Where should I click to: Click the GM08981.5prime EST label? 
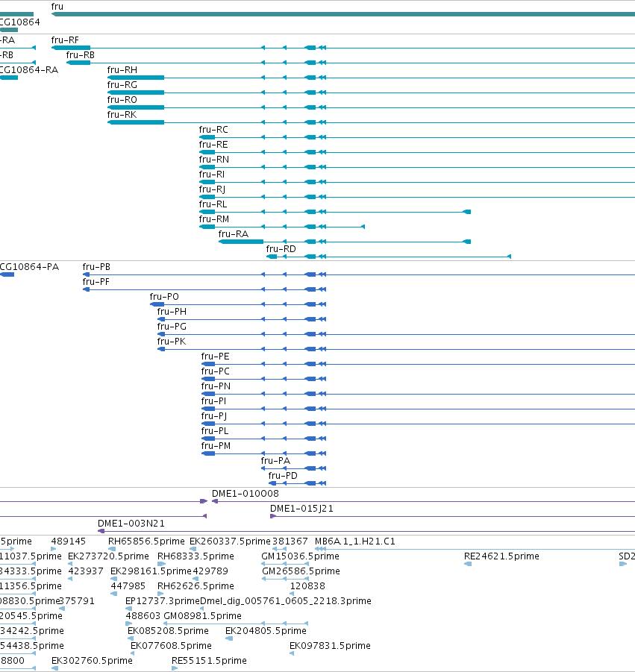(202, 616)
